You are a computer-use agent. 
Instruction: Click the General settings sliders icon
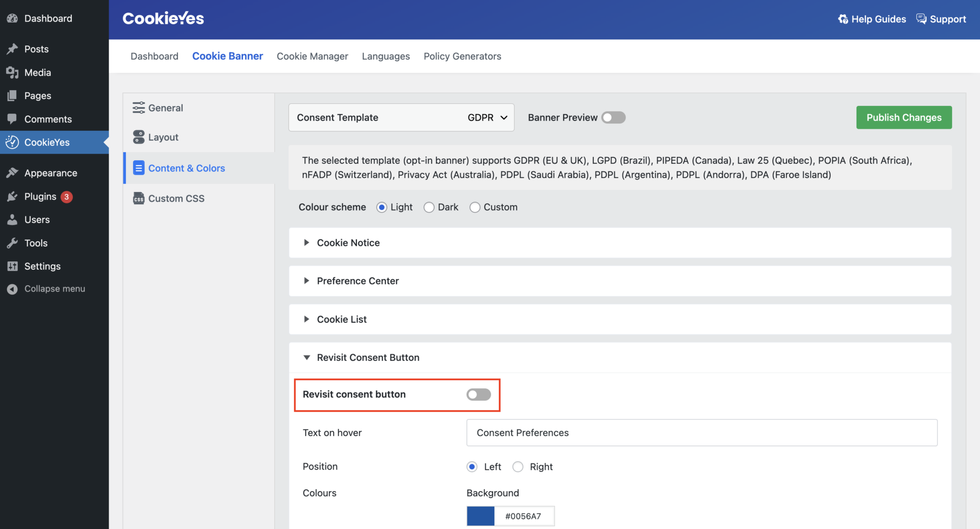pyautogui.click(x=139, y=108)
